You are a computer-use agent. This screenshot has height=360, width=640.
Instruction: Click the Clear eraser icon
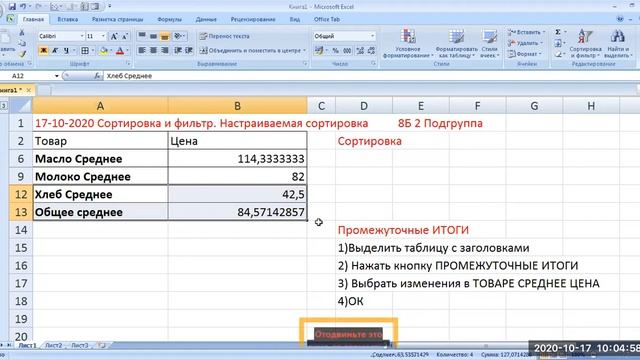coord(558,54)
